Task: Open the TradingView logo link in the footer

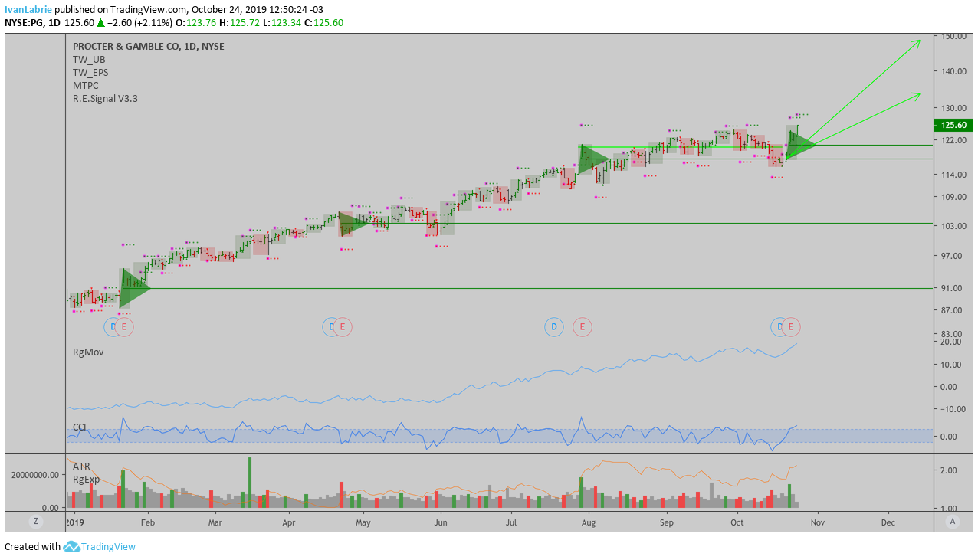Action: click(100, 546)
